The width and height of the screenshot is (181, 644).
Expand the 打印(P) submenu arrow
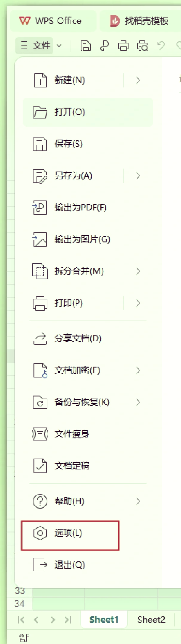tap(138, 303)
